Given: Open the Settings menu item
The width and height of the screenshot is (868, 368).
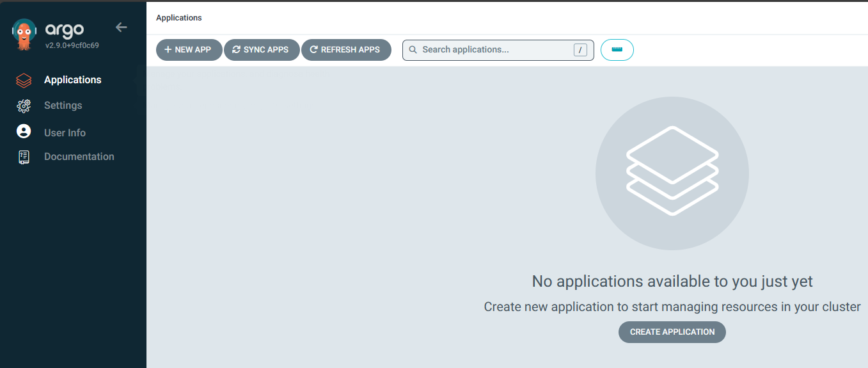Looking at the screenshot, I should click(x=63, y=106).
